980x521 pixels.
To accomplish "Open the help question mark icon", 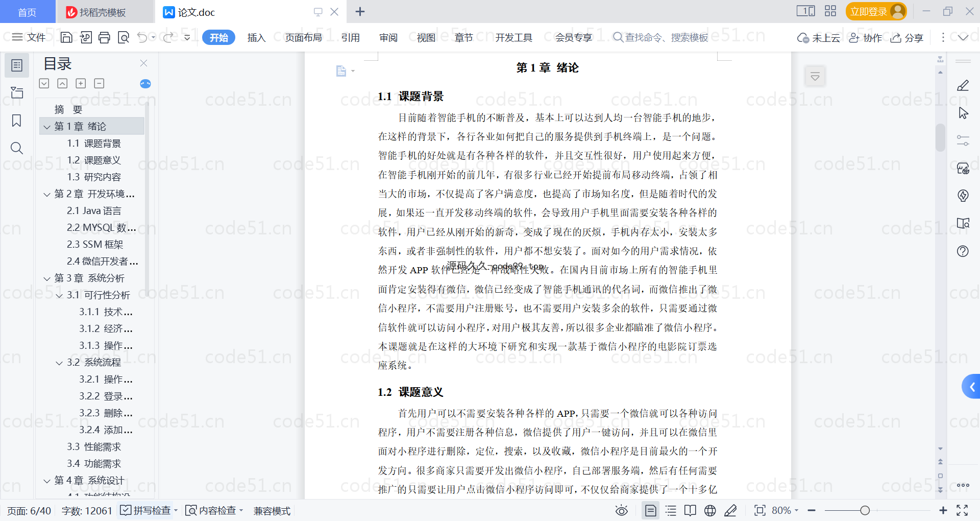I will [x=963, y=251].
